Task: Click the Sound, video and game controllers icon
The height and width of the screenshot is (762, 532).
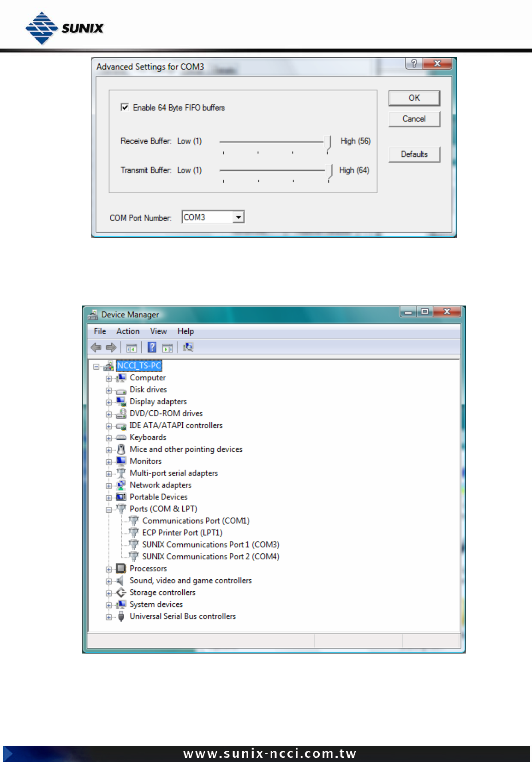Action: (120, 581)
